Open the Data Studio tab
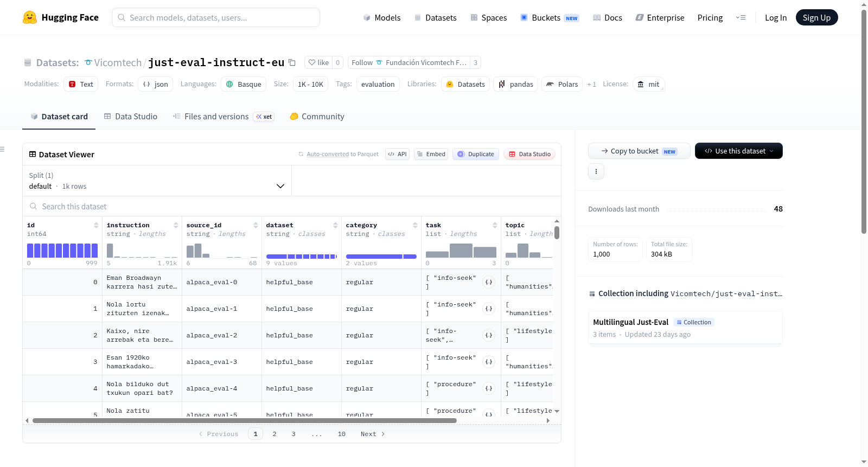The image size is (868, 467). (x=130, y=117)
